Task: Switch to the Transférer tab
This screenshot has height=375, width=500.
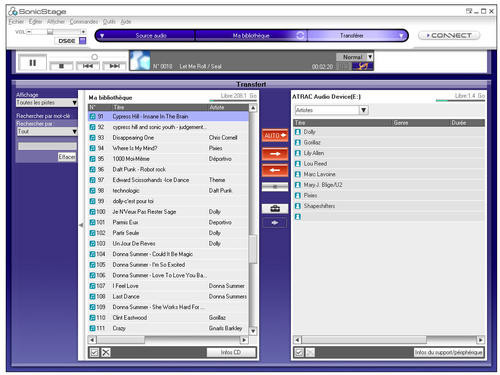Action: pos(352,35)
